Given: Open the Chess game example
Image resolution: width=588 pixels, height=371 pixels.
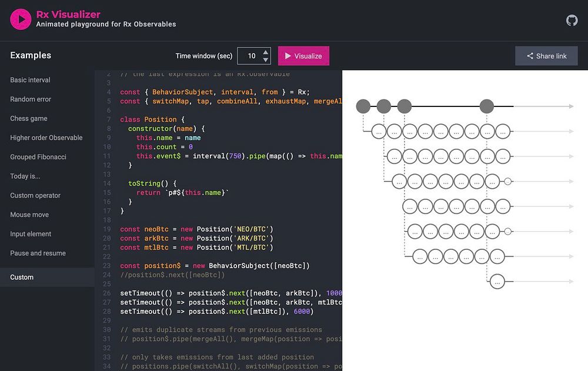Looking at the screenshot, I should (x=28, y=119).
